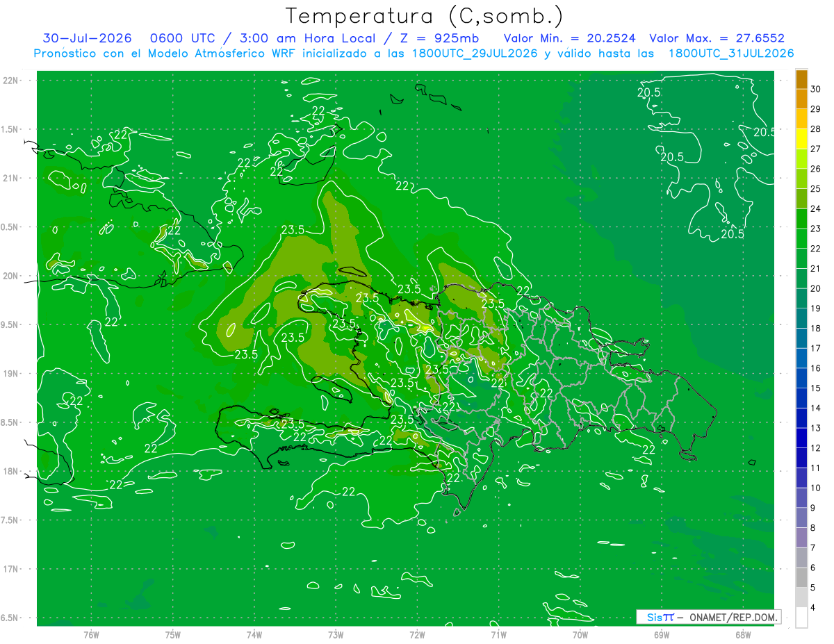Click the "19N" latitude axis label

tap(10, 374)
